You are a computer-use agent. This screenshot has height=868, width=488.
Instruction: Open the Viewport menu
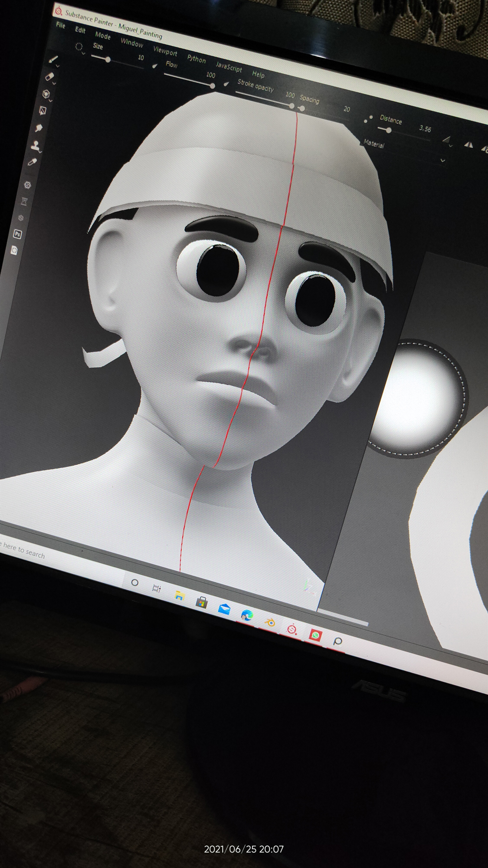point(165,51)
